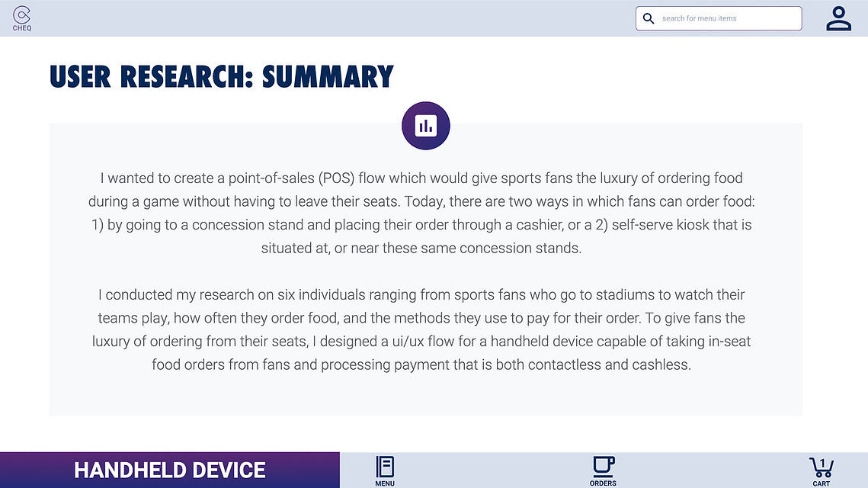This screenshot has height=488, width=868.
Task: Click the paragraph about six individuals research
Action: pyautogui.click(x=421, y=329)
